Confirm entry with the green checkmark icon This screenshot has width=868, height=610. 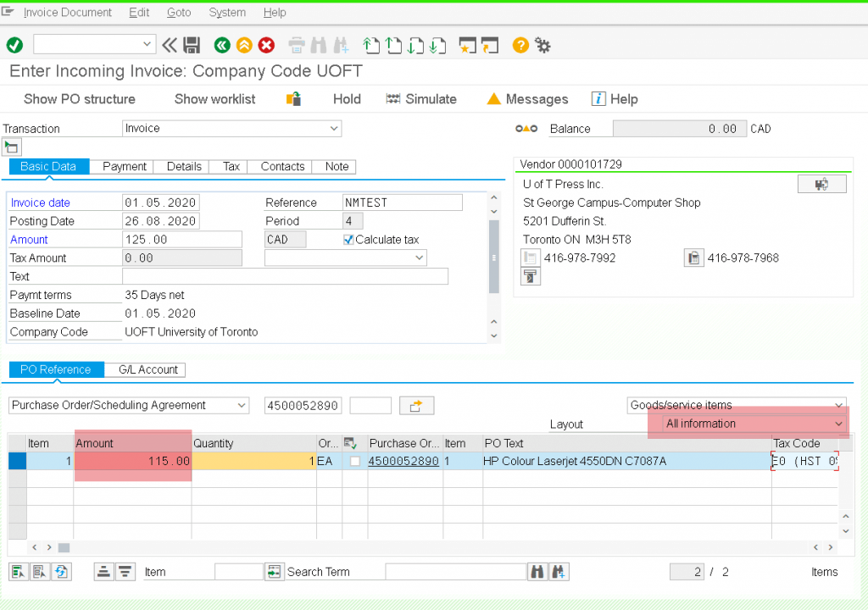14,45
